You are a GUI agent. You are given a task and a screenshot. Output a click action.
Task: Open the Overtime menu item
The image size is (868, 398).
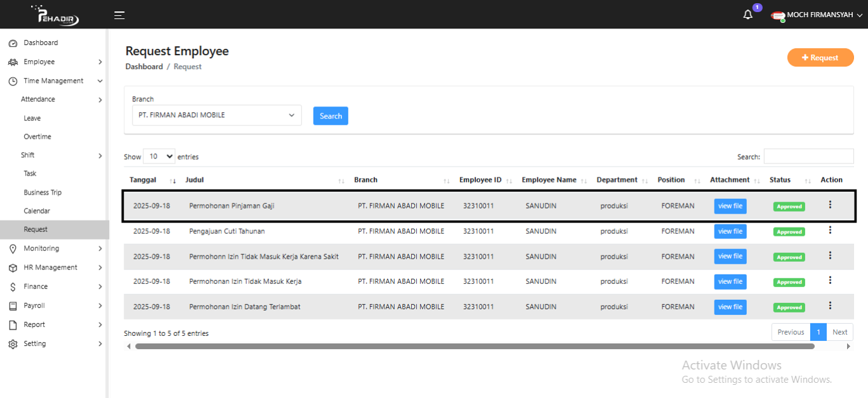(x=37, y=137)
